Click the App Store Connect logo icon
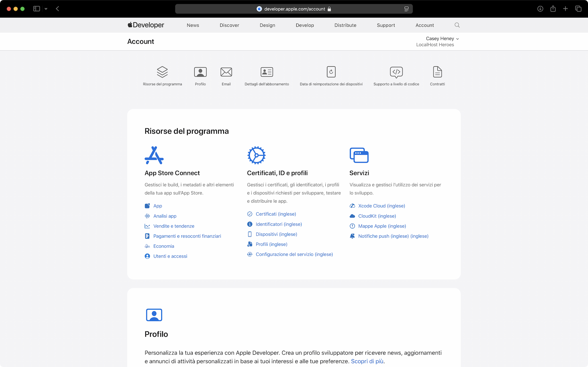The width and height of the screenshot is (588, 367). 154,155
